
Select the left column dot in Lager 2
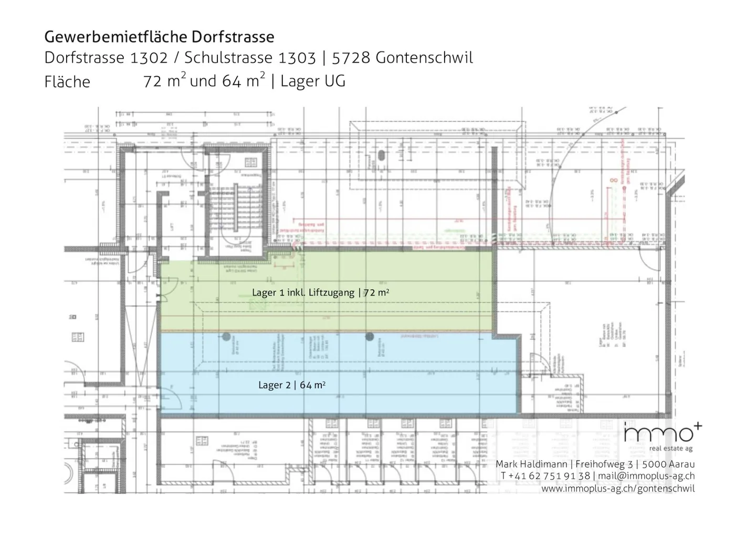pos(226,336)
